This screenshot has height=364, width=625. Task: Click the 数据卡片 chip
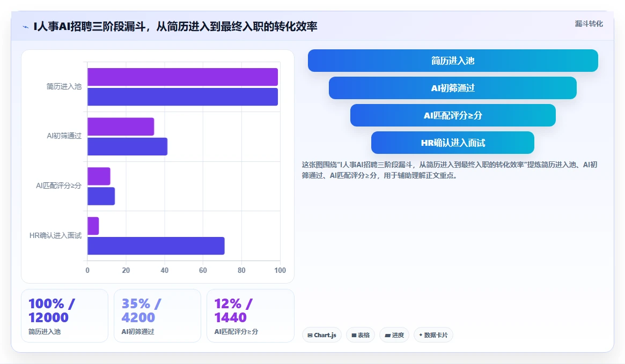433,335
